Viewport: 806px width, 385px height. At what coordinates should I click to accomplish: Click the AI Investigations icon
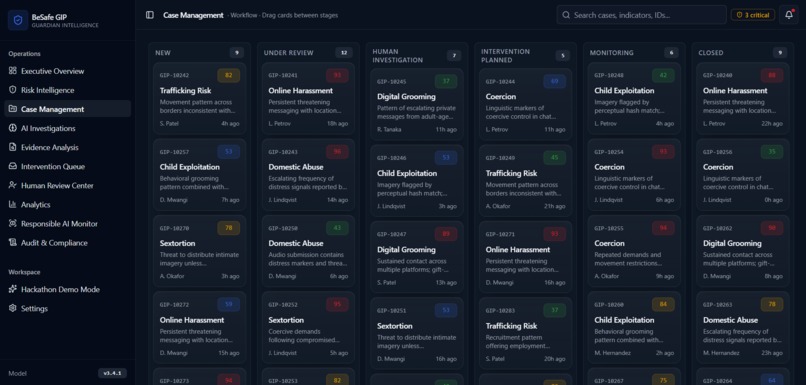point(13,128)
